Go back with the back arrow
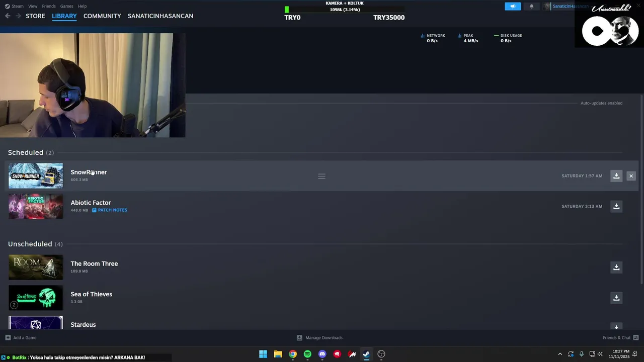 (8, 16)
